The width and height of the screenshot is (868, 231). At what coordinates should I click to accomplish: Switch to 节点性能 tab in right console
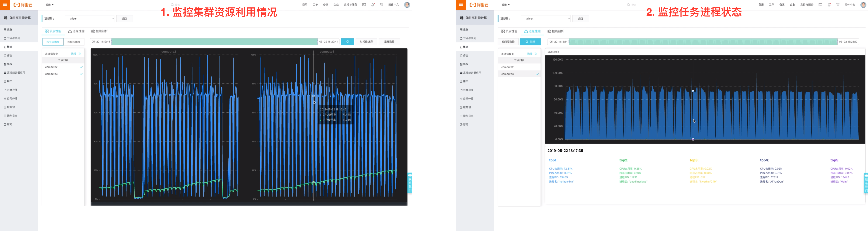click(x=509, y=31)
